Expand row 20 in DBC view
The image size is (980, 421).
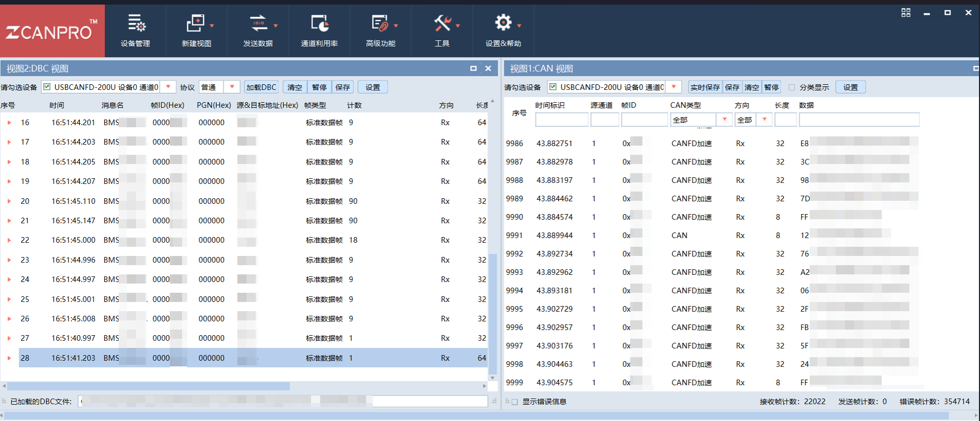(x=9, y=201)
